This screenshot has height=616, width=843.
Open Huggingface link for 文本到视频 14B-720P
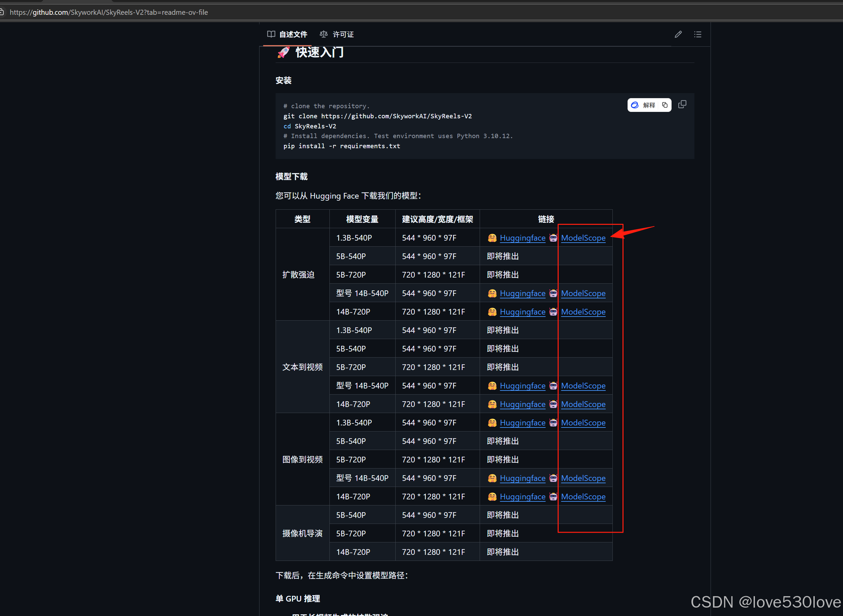click(522, 404)
